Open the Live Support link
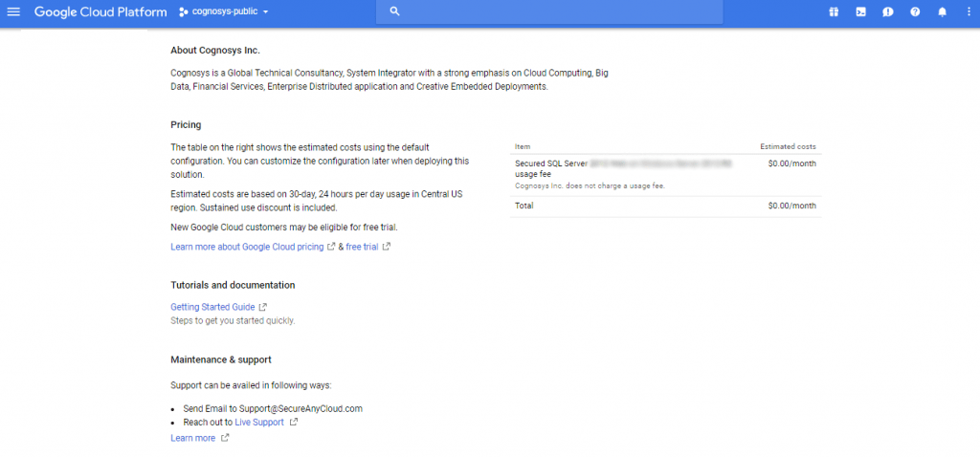This screenshot has height=457, width=980. click(x=259, y=422)
